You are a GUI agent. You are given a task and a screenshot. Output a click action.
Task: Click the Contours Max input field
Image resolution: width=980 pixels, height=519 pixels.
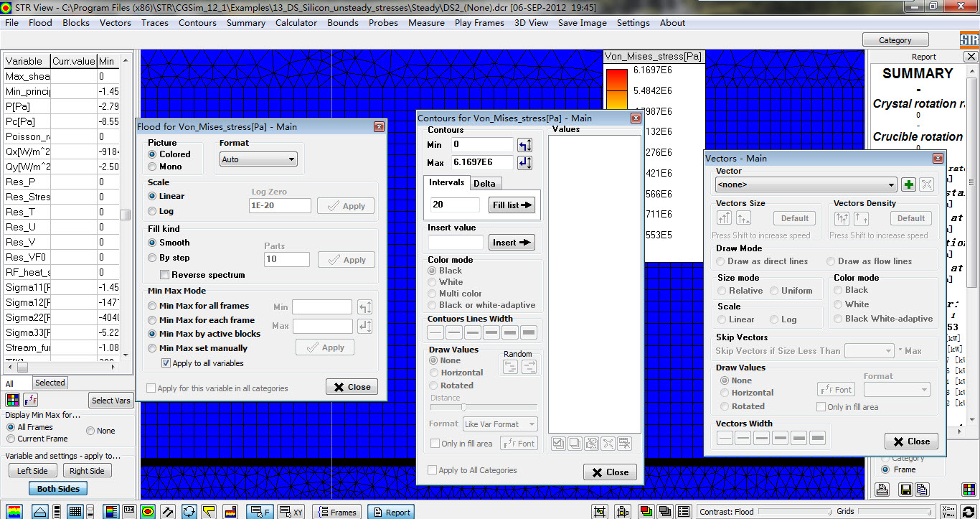pyautogui.click(x=483, y=163)
